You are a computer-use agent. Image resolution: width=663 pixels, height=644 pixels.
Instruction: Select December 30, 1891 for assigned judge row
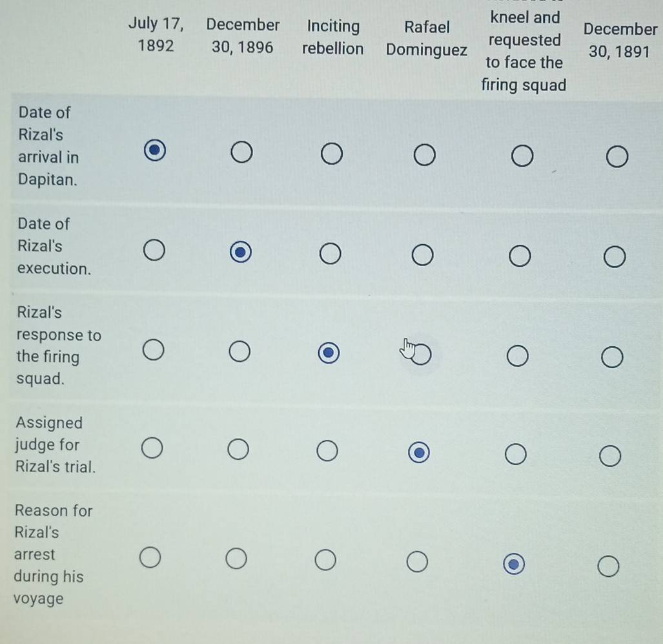tap(610, 456)
